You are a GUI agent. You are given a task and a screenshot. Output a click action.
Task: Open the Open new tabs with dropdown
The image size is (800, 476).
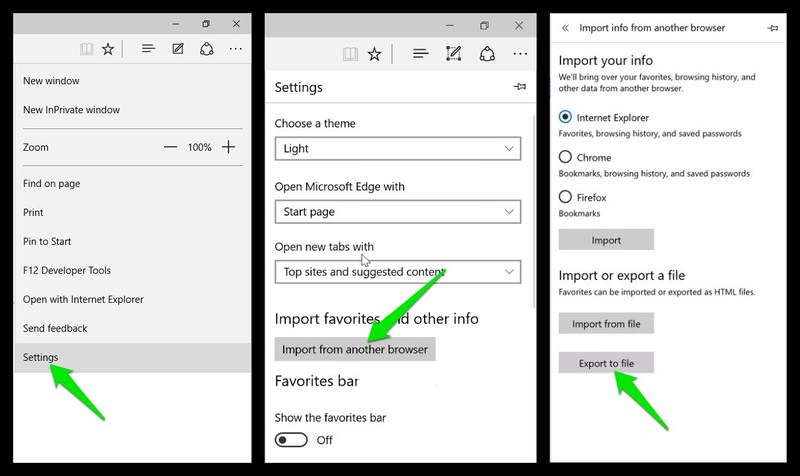click(397, 272)
